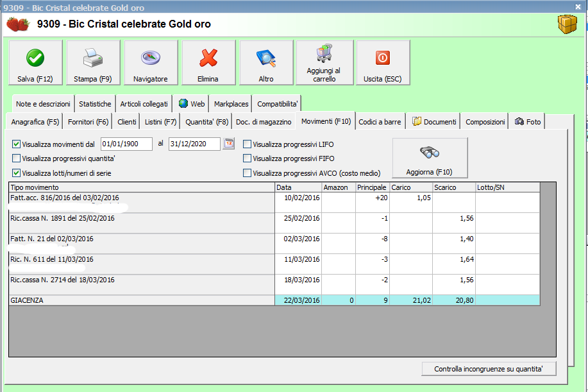The image size is (588, 392).
Task: Open the Articoli collegati tab
Action: [144, 104]
